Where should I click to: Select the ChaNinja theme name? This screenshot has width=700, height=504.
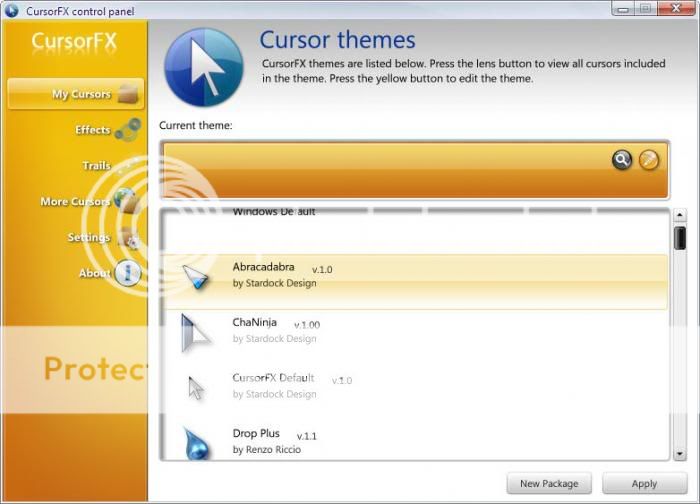coord(255,323)
